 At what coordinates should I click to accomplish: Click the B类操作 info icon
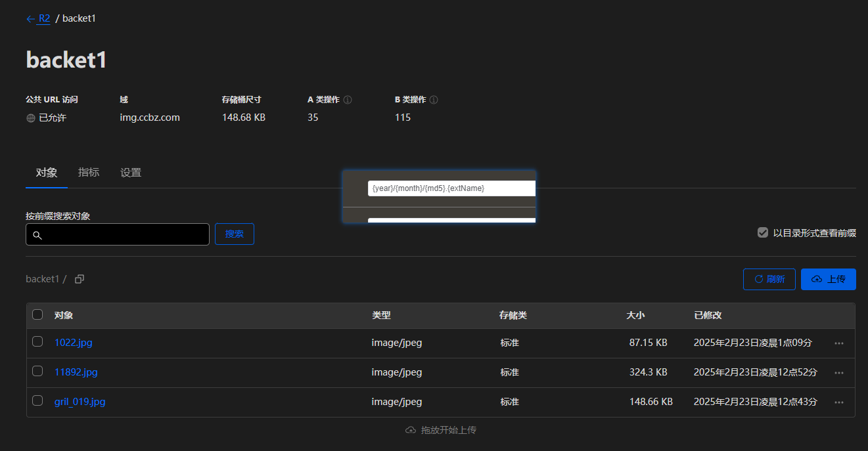(434, 100)
